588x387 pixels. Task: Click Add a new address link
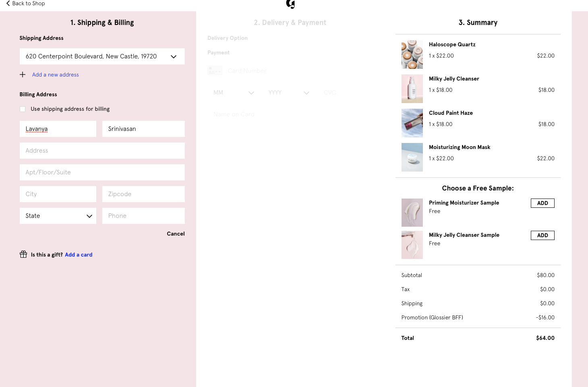pyautogui.click(x=56, y=75)
